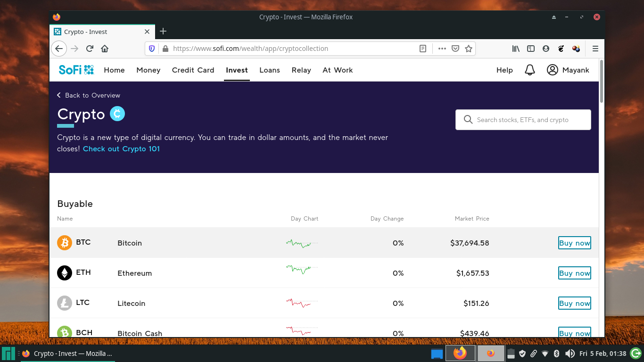Open the Firefox home page
This screenshot has width=644, height=362.
pos(105,49)
